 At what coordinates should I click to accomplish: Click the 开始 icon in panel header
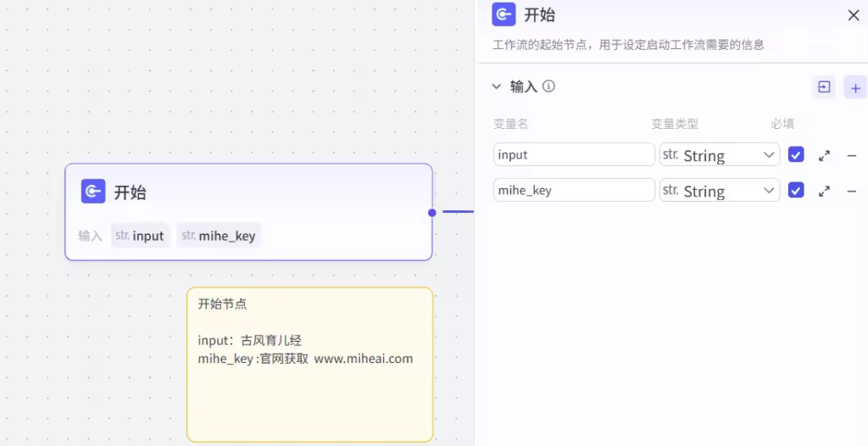[505, 15]
